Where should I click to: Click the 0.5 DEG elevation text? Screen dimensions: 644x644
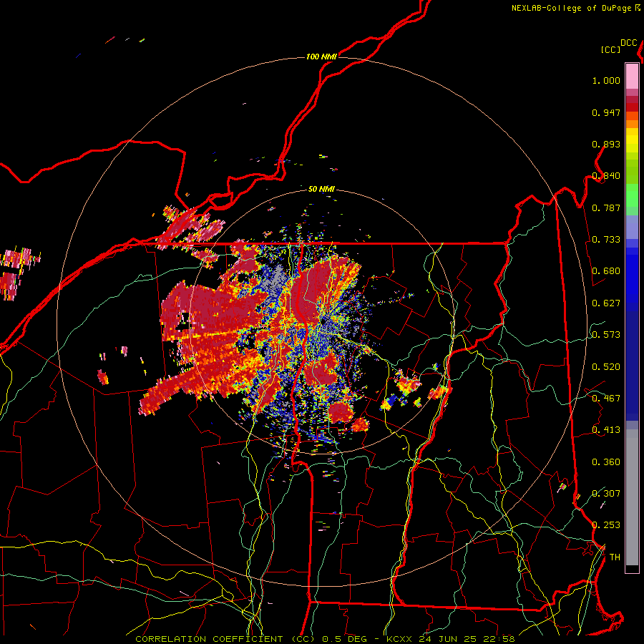click(344, 639)
